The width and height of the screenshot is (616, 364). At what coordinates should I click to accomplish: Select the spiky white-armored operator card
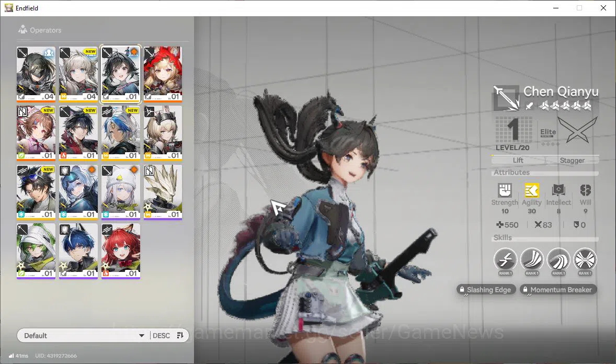click(x=163, y=192)
